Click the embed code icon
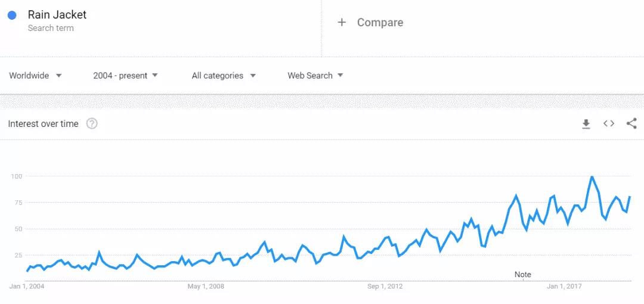This screenshot has width=644, height=304. 609,124
